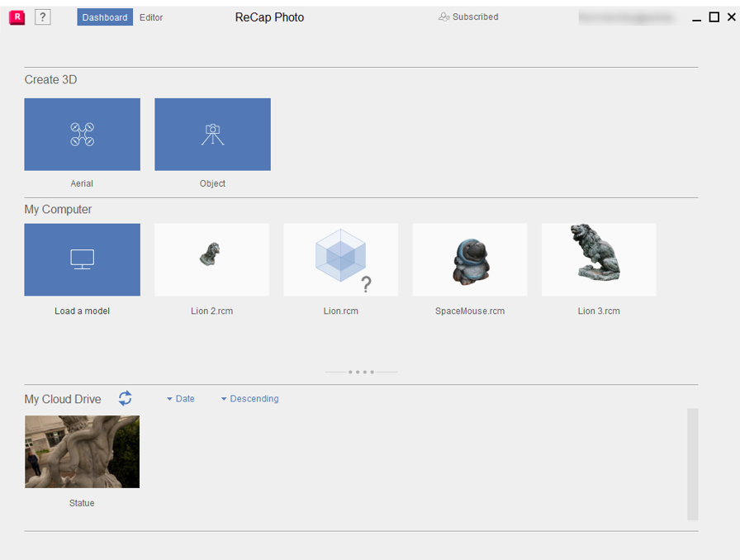This screenshot has width=740, height=560.
Task: Click the Aerial label under the tile
Action: point(82,183)
